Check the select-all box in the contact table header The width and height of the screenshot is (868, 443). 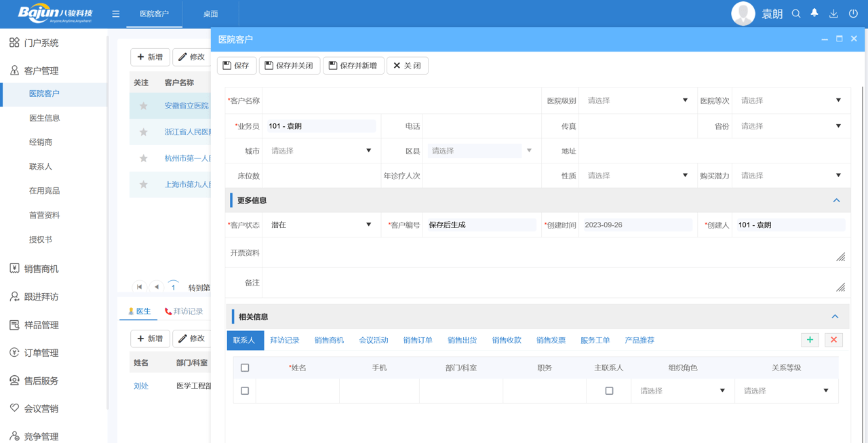[245, 366]
